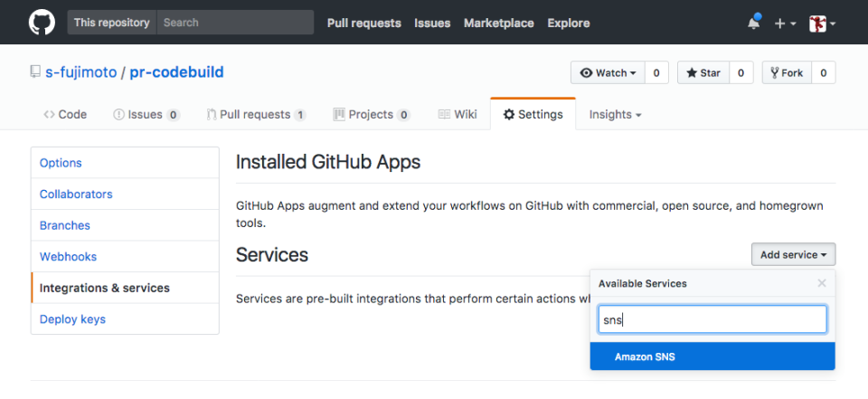Click the stargazers count next to Star
Image resolution: width=868 pixels, height=399 pixels.
[x=741, y=72]
